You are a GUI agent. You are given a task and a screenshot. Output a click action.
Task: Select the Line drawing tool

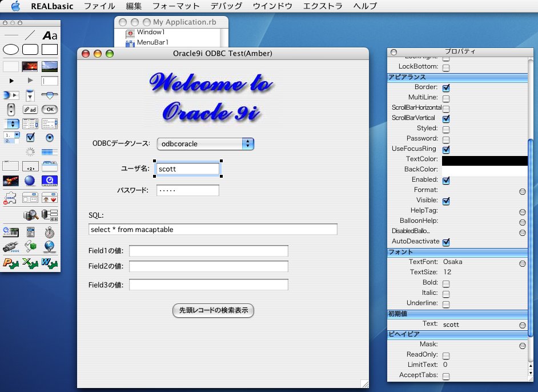[30, 35]
